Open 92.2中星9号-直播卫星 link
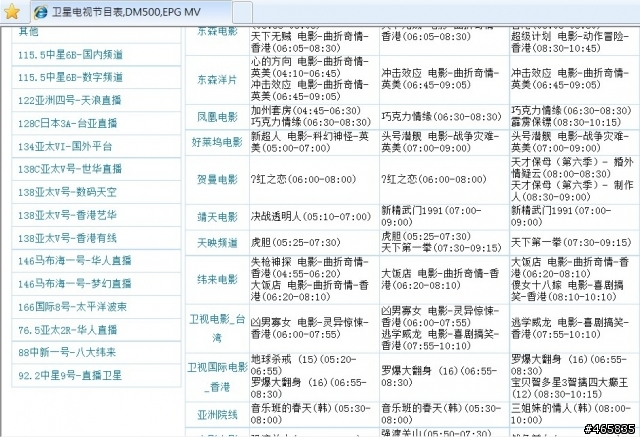The image size is (640, 437). pos(70,375)
